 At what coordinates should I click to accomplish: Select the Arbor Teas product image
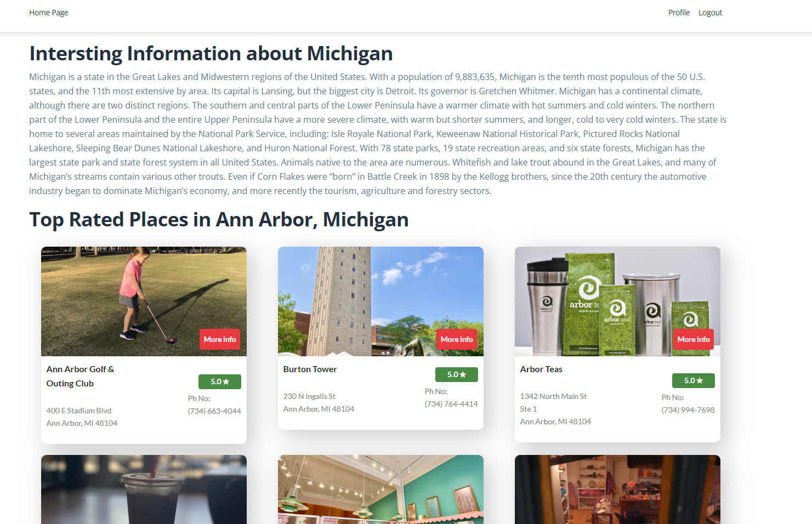click(x=617, y=301)
